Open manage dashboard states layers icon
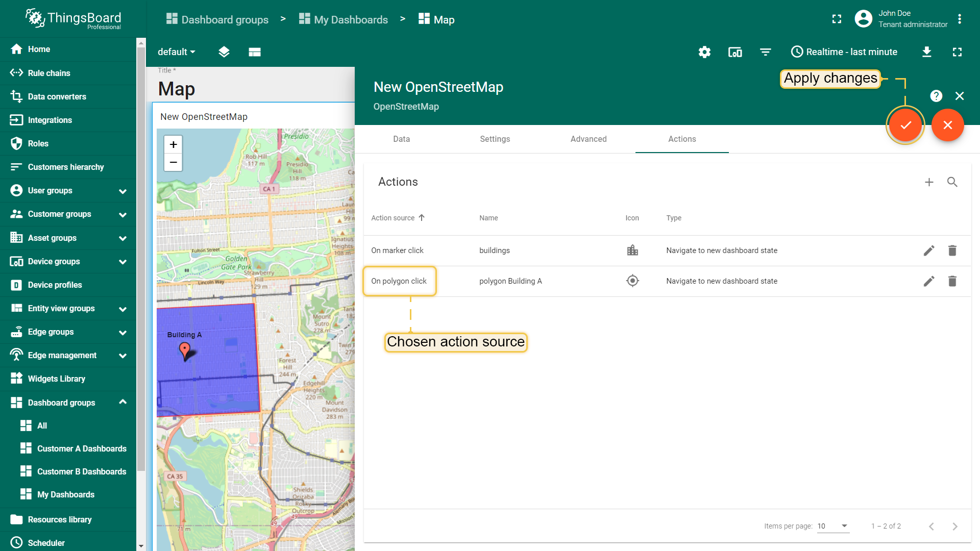Viewport: 980px width, 551px height. point(224,52)
